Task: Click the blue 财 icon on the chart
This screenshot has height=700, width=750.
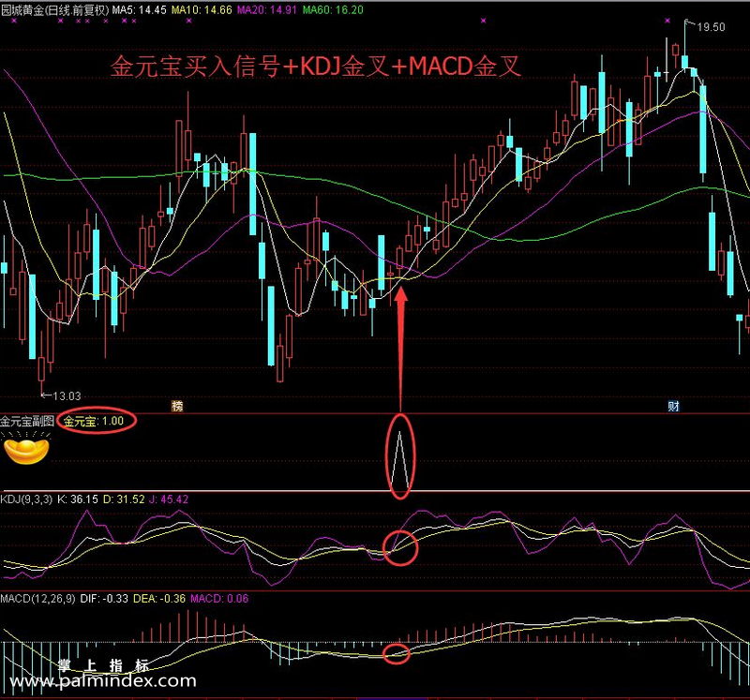Action: 673,407
